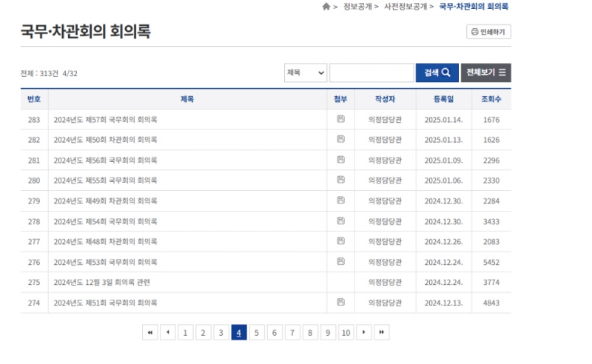592x364 pixels.
Task: Go to page 9
Action: [328, 332]
